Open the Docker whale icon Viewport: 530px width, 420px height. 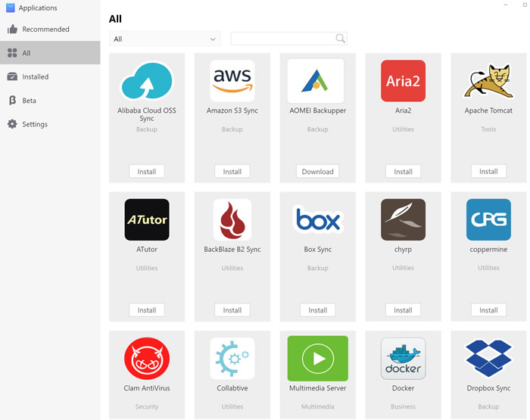403,358
